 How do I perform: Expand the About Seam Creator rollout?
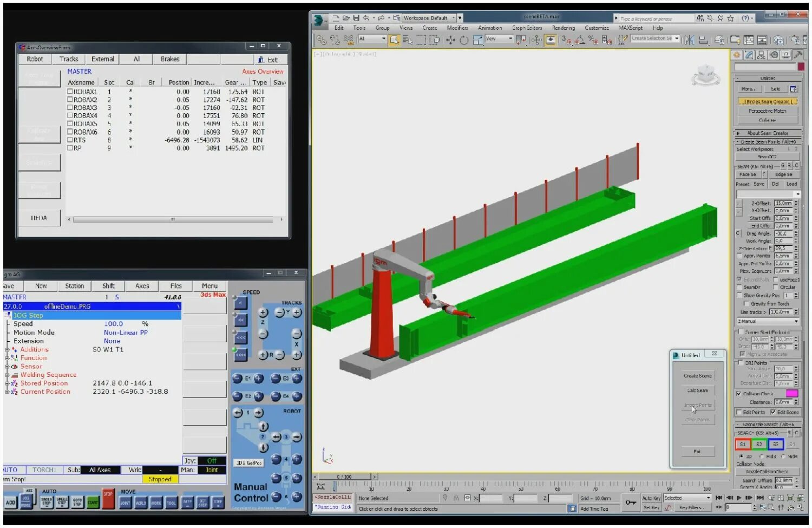click(768, 133)
